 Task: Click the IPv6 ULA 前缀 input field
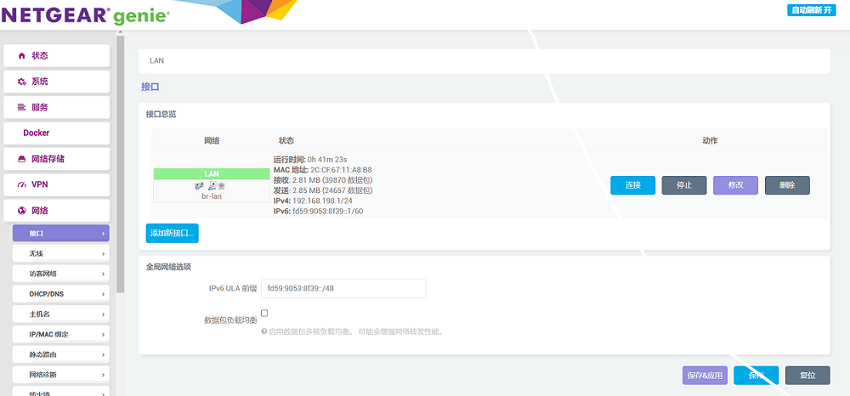[x=344, y=288]
